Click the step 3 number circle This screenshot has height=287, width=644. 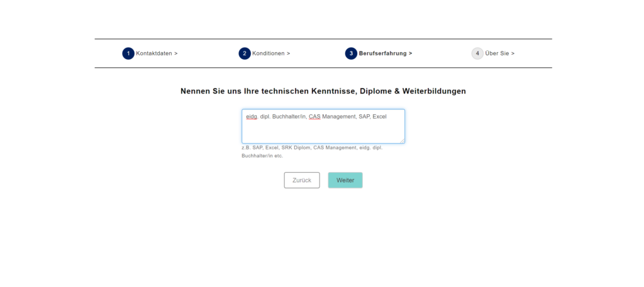click(x=351, y=53)
